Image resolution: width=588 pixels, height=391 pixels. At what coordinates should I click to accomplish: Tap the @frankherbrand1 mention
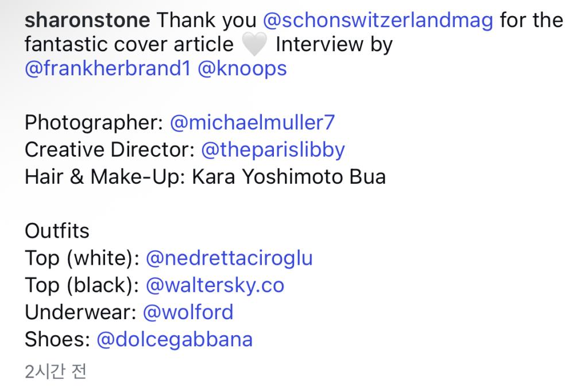coord(107,68)
